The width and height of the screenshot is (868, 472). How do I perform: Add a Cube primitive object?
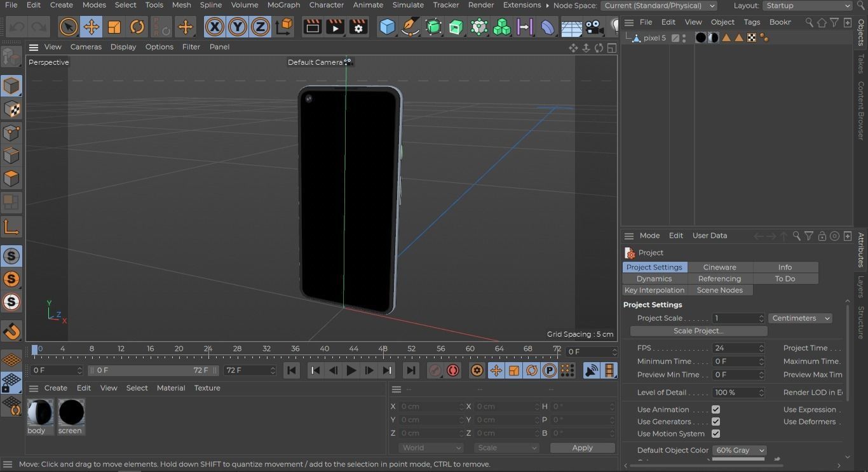tap(387, 27)
